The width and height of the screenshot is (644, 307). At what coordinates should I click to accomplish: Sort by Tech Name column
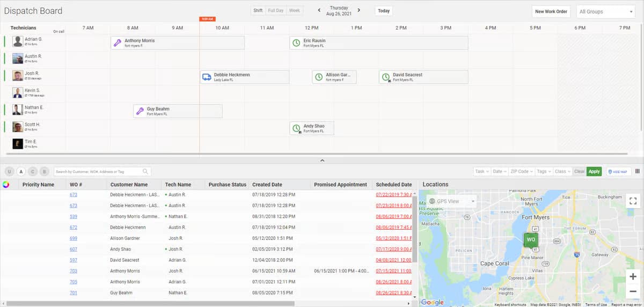(x=178, y=185)
